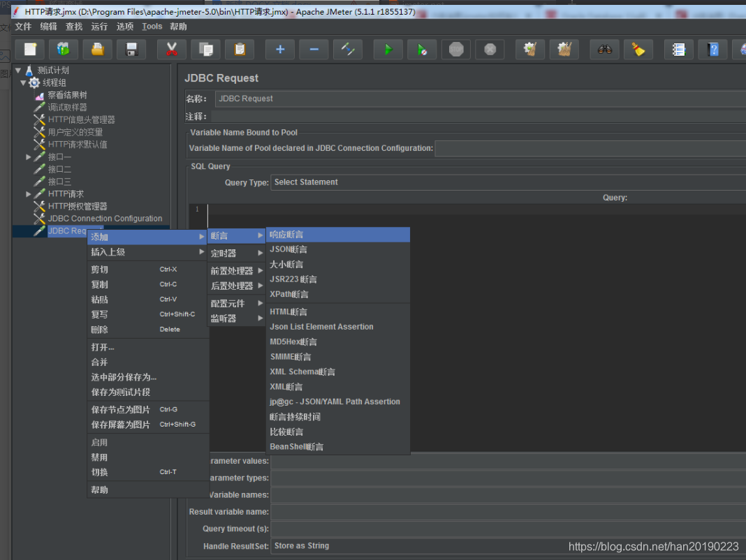Open the 插入上级 submenu

[147, 252]
